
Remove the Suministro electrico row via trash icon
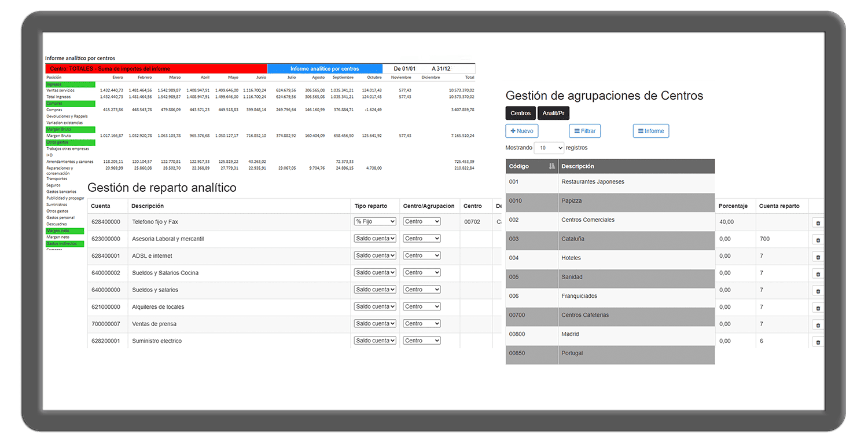[818, 342]
